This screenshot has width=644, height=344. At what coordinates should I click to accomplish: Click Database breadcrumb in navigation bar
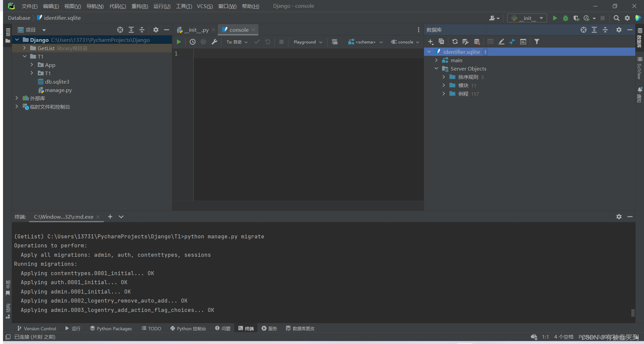19,18
